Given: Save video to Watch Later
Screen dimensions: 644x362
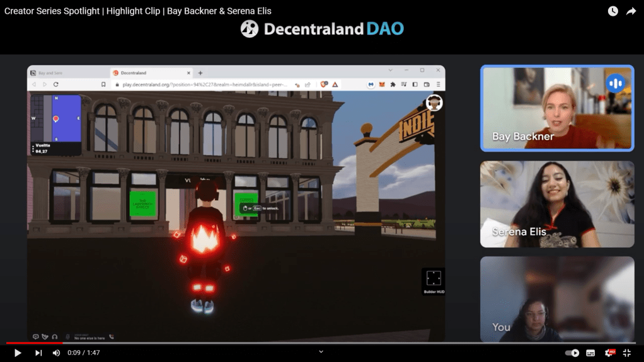Looking at the screenshot, I should pyautogui.click(x=612, y=11).
